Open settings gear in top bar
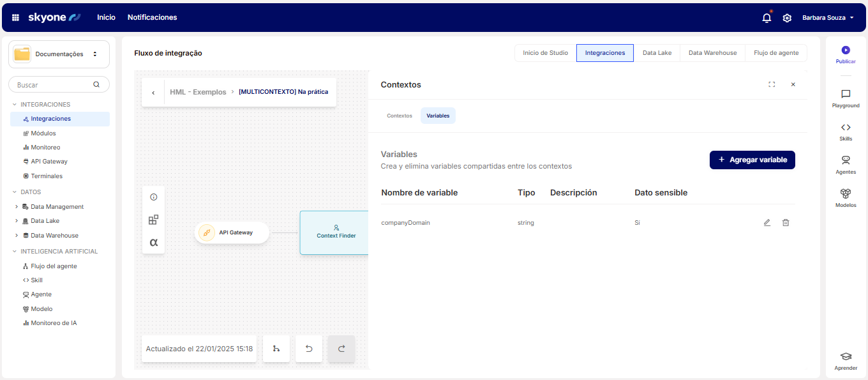 787,18
